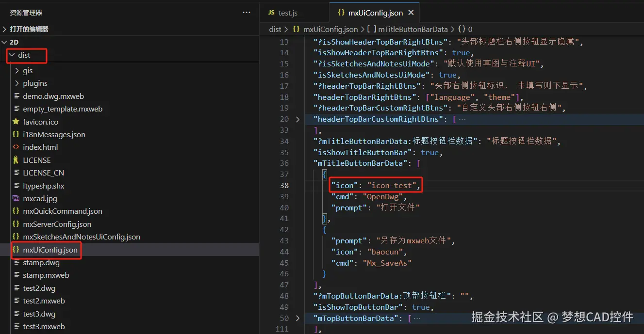Screen dimensions: 644x334
Task: Click the "icon-test" value on line 38
Action: click(x=392, y=186)
